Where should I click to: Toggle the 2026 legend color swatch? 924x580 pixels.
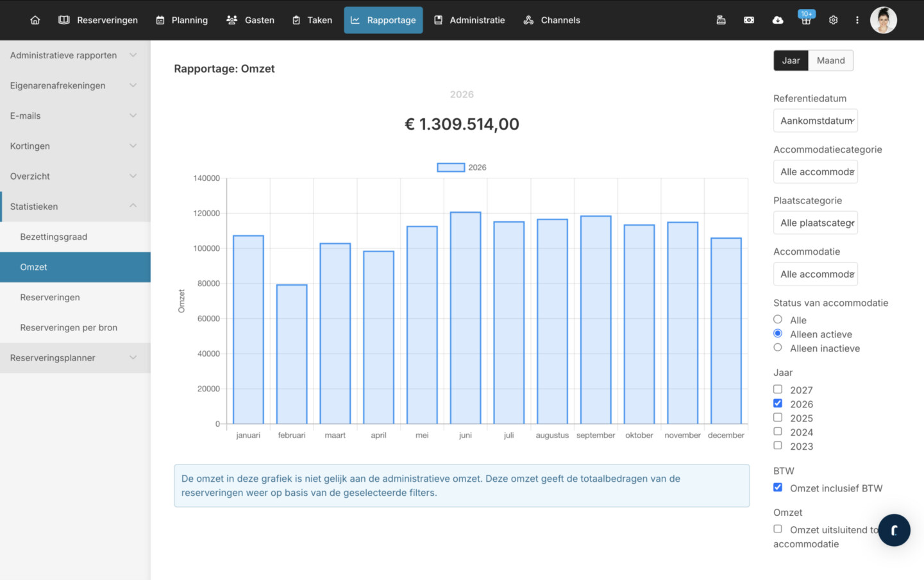point(451,167)
